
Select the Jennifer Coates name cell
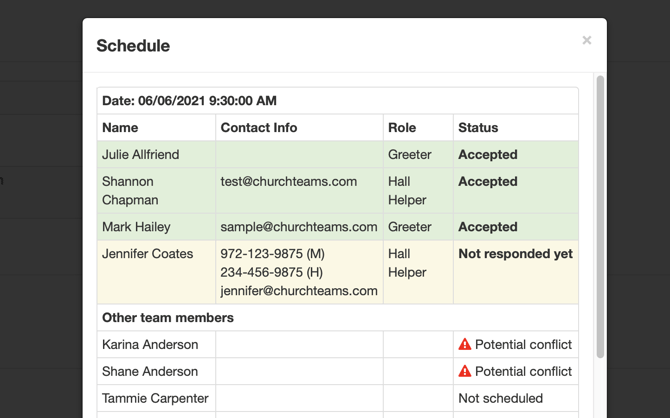coord(156,272)
